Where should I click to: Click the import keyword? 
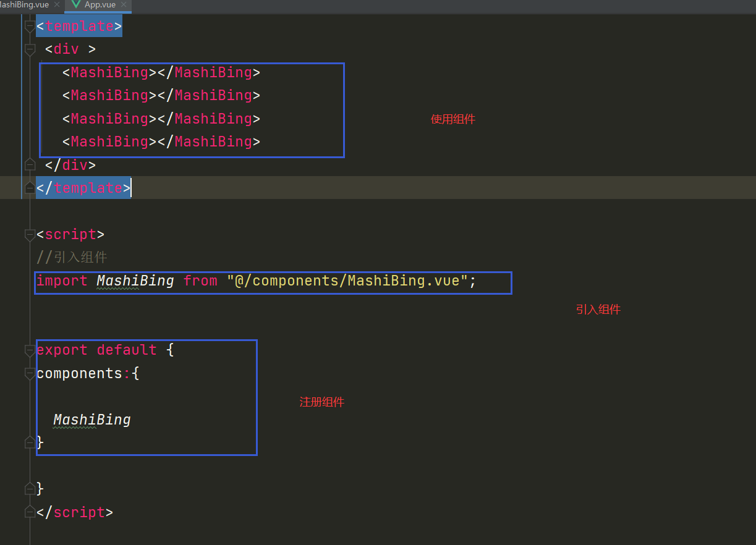pyautogui.click(x=62, y=281)
